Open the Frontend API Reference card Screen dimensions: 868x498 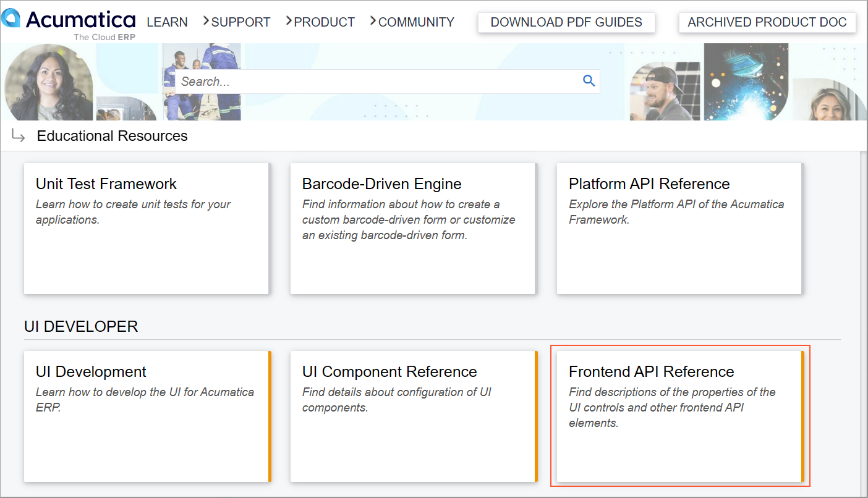679,416
